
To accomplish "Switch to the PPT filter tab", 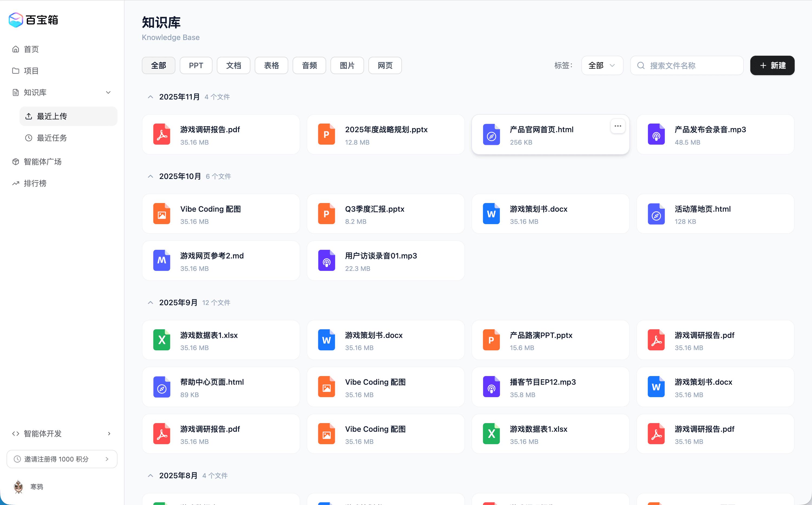I will click(x=196, y=65).
